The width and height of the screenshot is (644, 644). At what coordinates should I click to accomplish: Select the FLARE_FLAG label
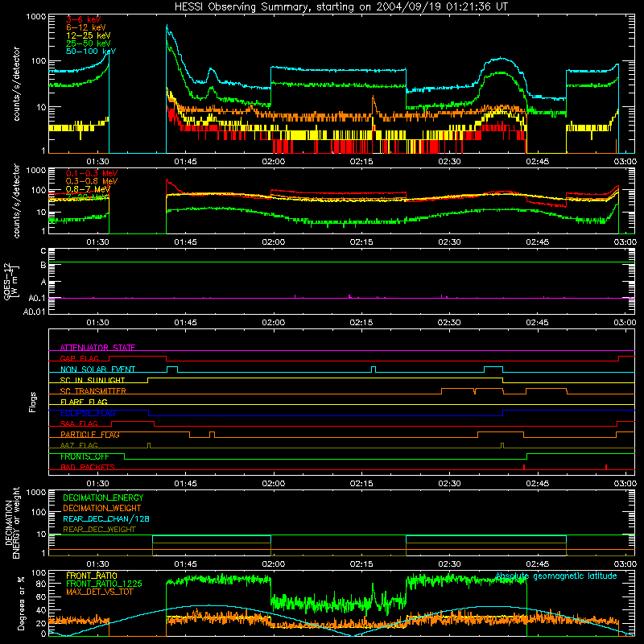[84, 402]
